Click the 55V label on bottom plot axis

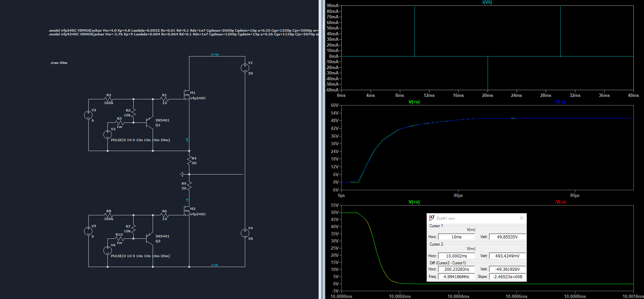click(x=335, y=205)
